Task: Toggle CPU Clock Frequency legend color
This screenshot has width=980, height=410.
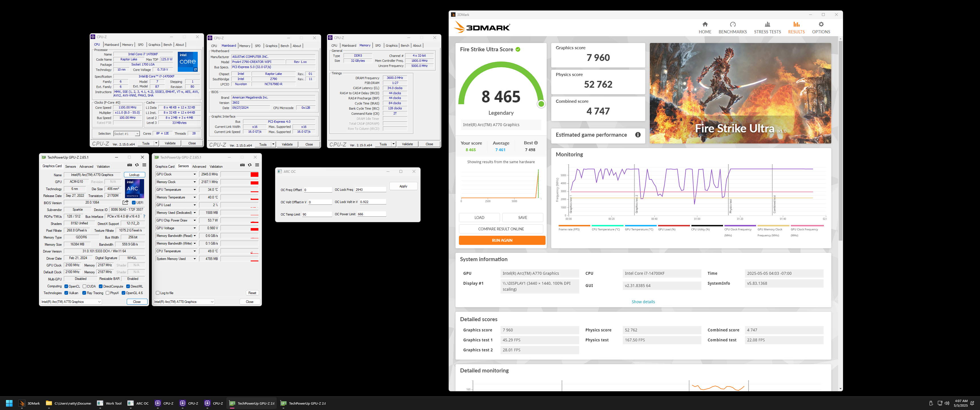Action: tap(740, 225)
